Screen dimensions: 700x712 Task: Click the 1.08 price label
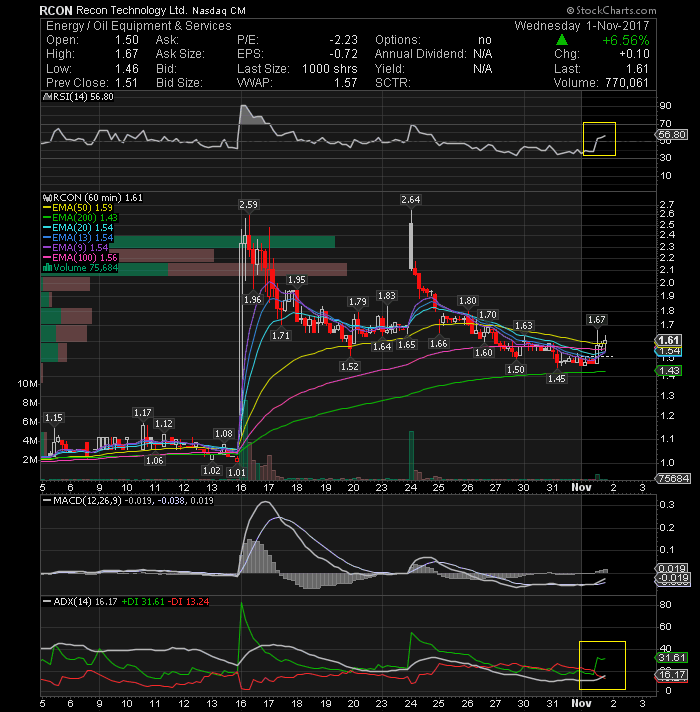(224, 434)
